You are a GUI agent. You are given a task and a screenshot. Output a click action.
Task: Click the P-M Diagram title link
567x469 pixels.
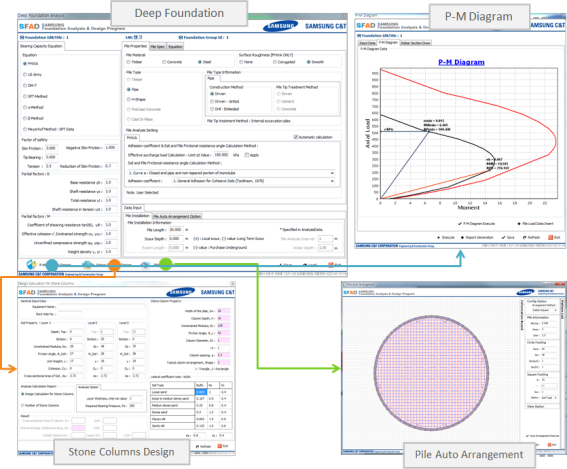click(x=461, y=62)
